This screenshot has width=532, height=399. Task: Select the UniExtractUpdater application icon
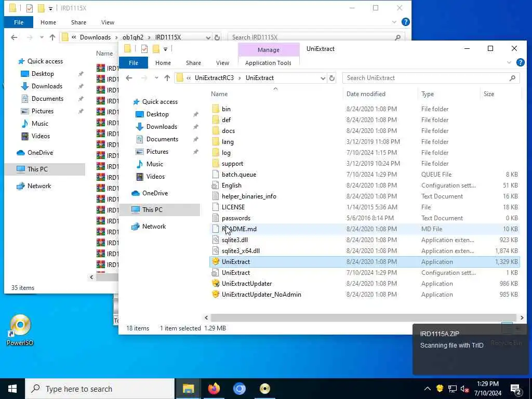point(216,283)
